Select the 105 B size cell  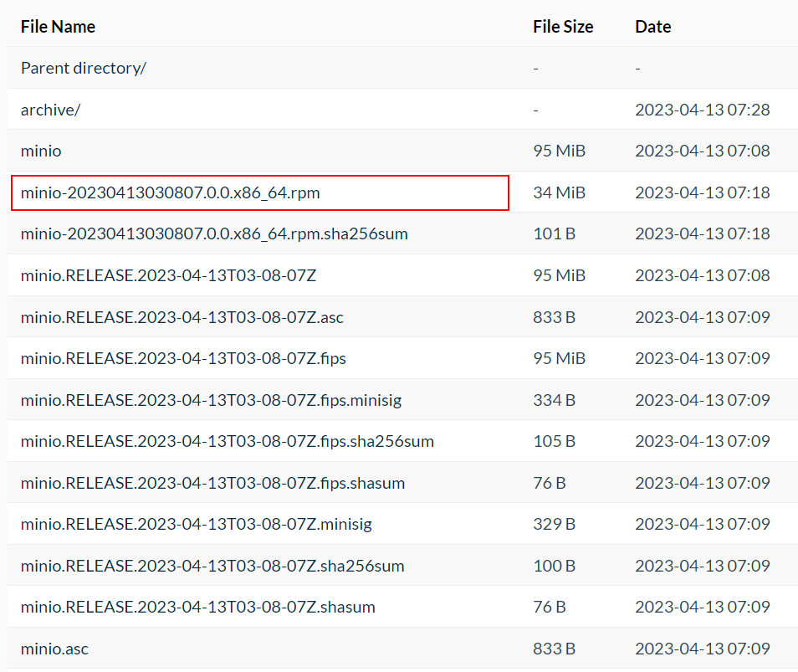coord(555,441)
